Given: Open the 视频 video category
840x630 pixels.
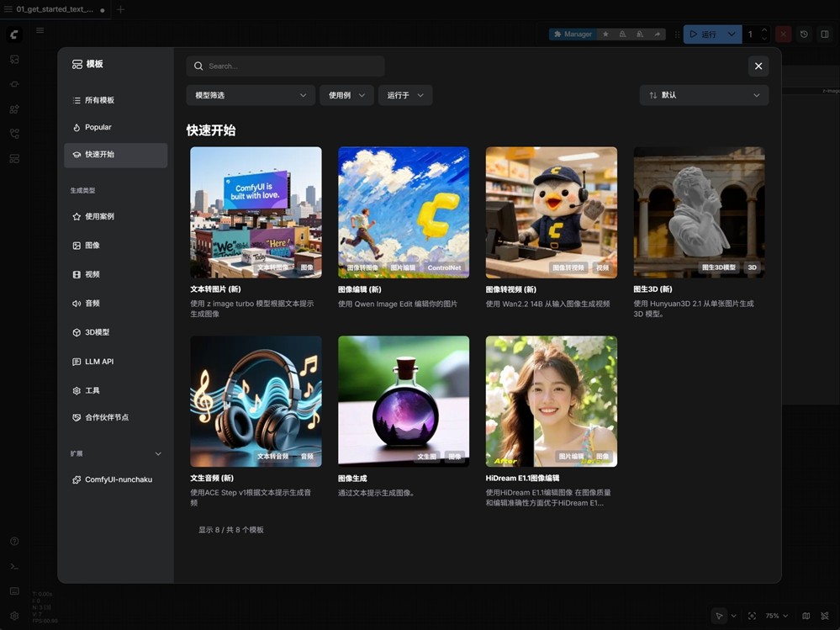Looking at the screenshot, I should pyautogui.click(x=92, y=274).
